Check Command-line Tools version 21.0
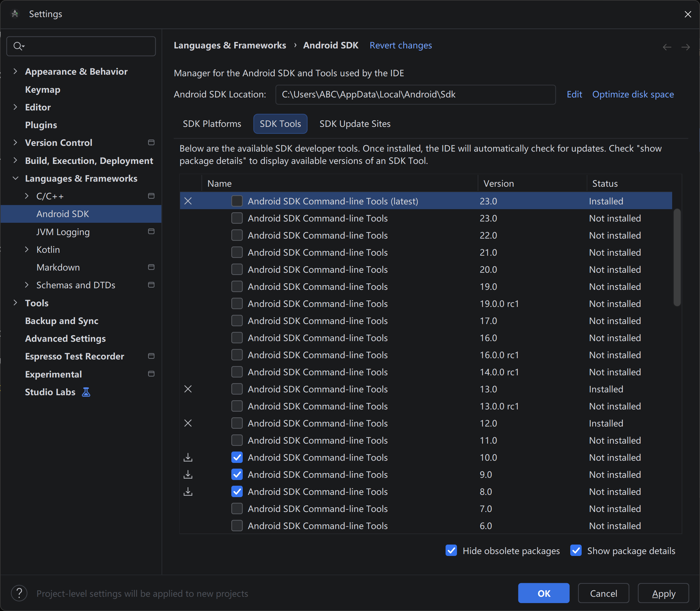The height and width of the screenshot is (611, 700). [x=237, y=252]
